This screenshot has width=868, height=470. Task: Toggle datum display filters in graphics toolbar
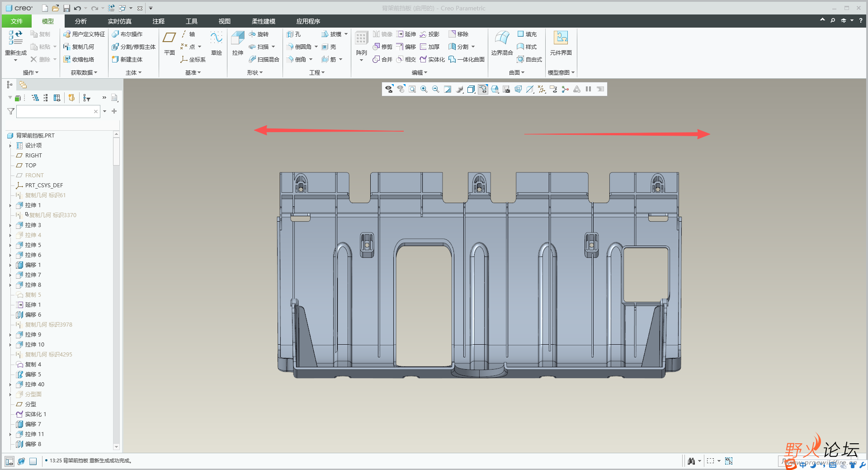pos(542,90)
